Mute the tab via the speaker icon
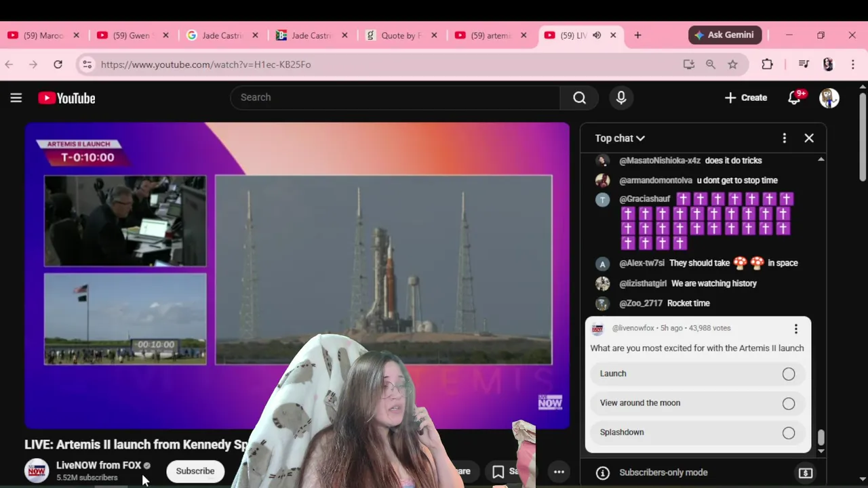The height and width of the screenshot is (488, 868). pyautogui.click(x=597, y=35)
